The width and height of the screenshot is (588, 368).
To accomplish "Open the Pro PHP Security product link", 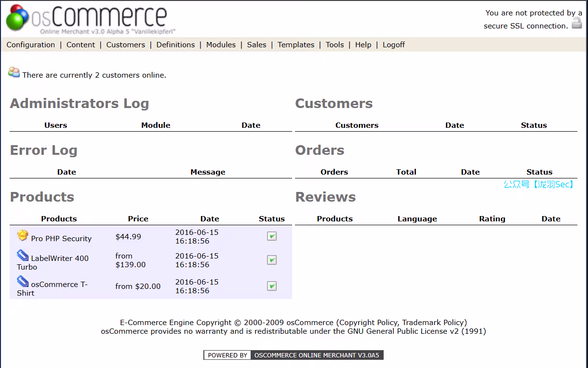I will [x=61, y=239].
